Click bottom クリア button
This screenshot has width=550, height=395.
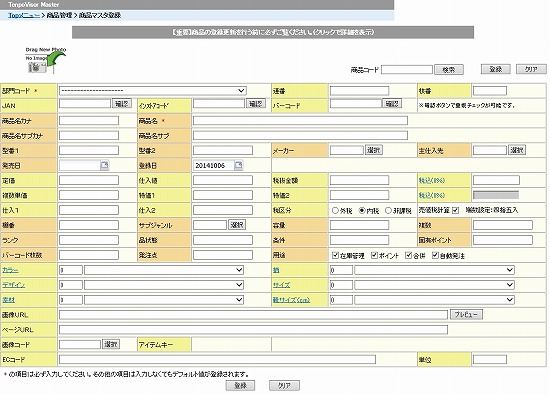tap(284, 386)
